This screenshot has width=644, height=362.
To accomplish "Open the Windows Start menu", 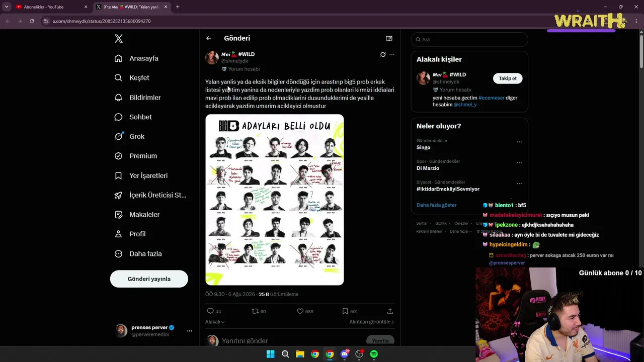I will point(270,354).
